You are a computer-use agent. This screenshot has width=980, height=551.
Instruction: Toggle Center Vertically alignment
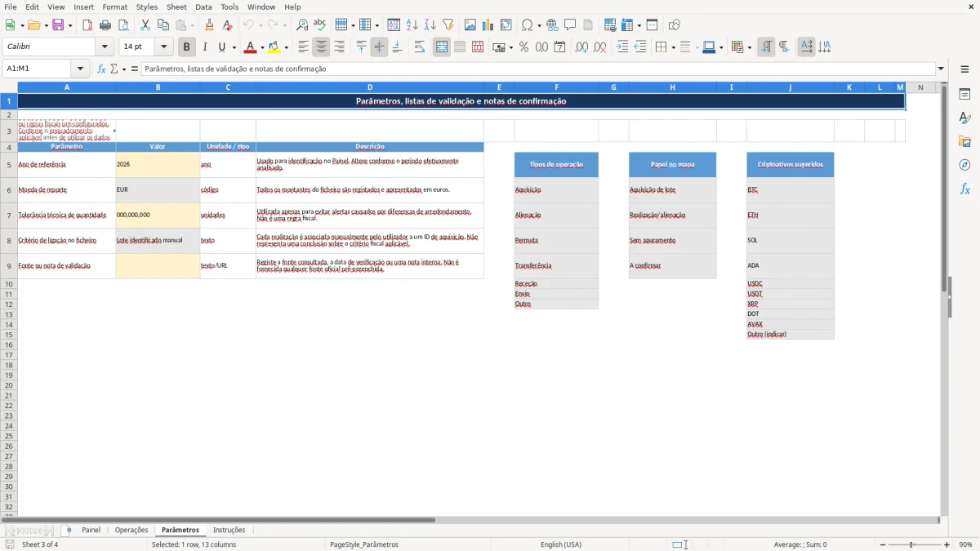click(379, 47)
